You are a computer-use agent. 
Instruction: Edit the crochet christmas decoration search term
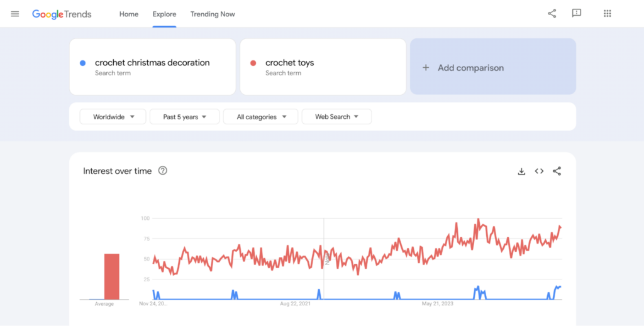[x=152, y=63]
